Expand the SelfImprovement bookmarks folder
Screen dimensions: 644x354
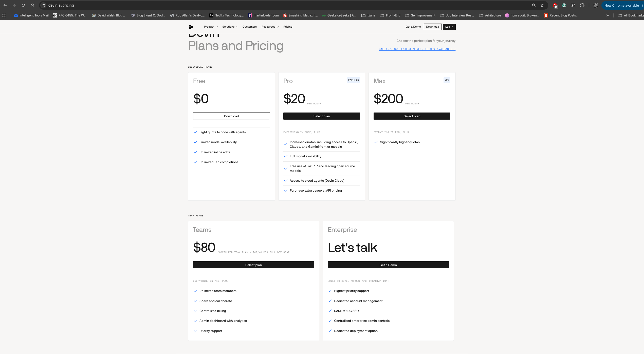tap(420, 15)
